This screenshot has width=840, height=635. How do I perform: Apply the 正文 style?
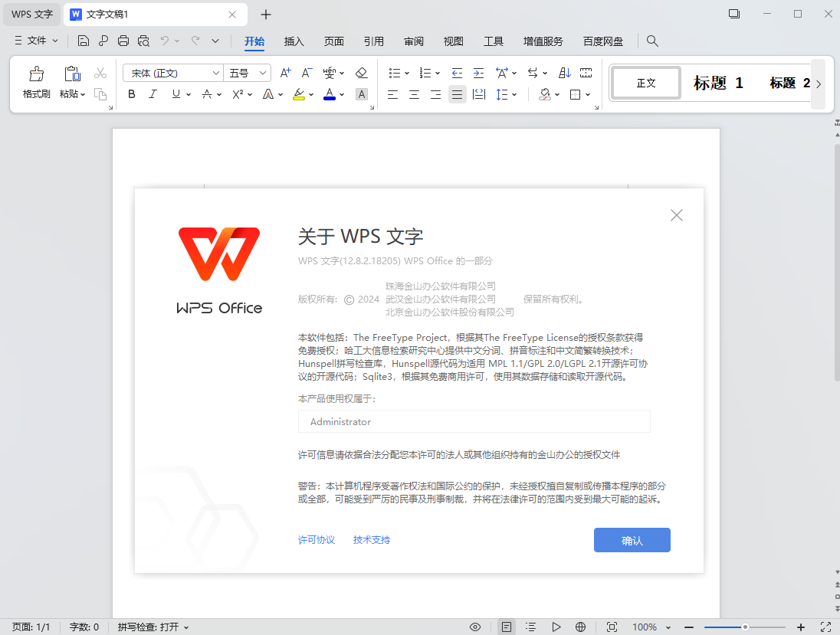pos(646,83)
